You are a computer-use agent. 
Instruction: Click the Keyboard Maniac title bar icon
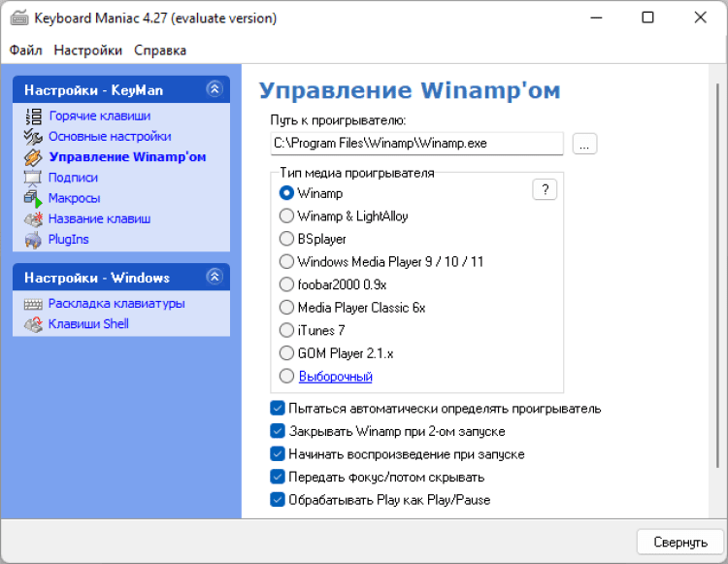click(19, 18)
